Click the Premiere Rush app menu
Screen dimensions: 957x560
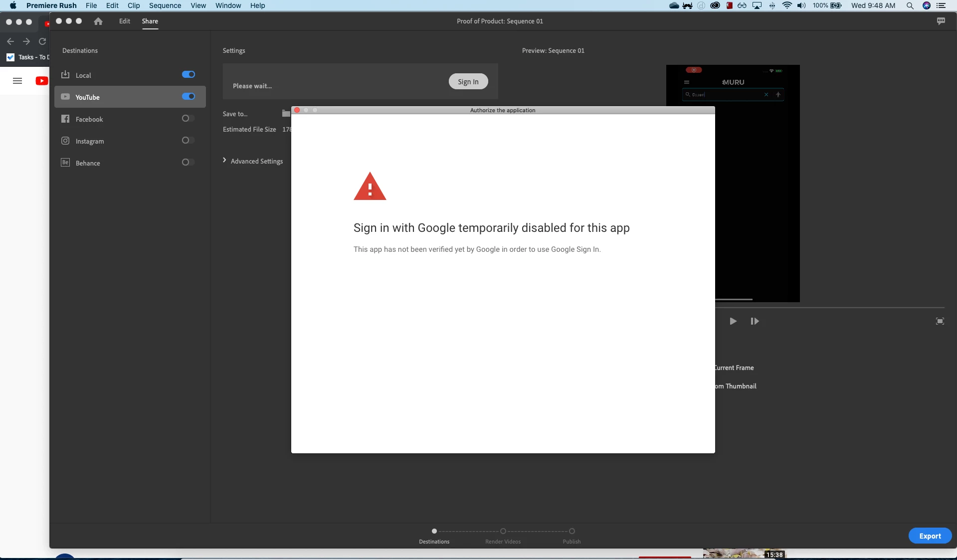point(51,5)
